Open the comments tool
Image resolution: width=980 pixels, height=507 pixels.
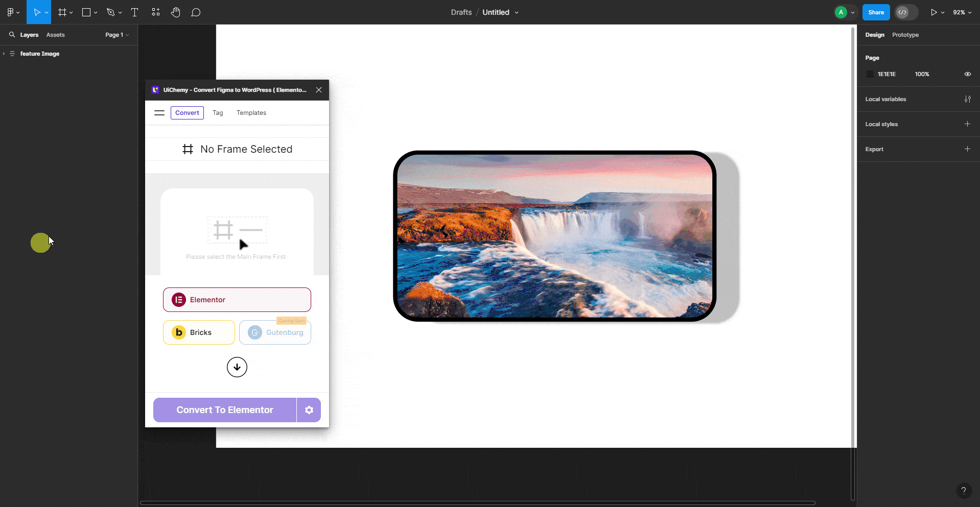click(x=196, y=12)
